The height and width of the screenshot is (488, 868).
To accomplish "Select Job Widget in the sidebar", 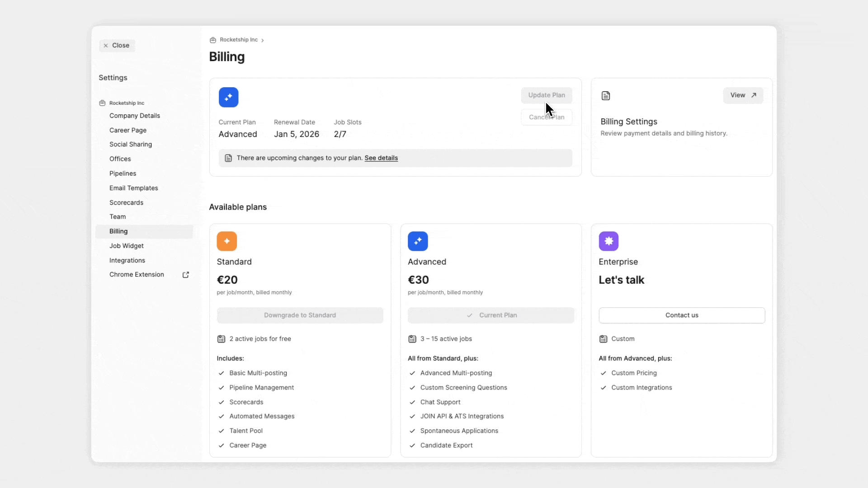I will [x=126, y=246].
